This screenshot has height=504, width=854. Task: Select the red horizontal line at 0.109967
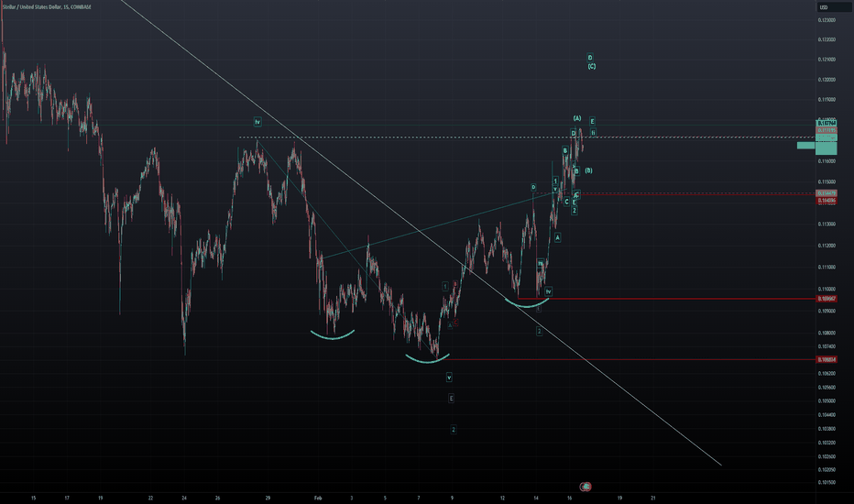[x=667, y=299]
